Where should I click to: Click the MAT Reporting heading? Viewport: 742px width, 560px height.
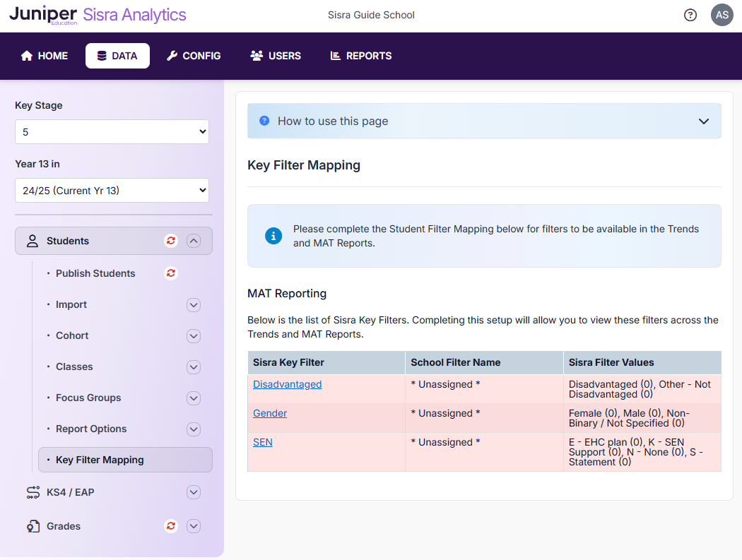tap(287, 294)
